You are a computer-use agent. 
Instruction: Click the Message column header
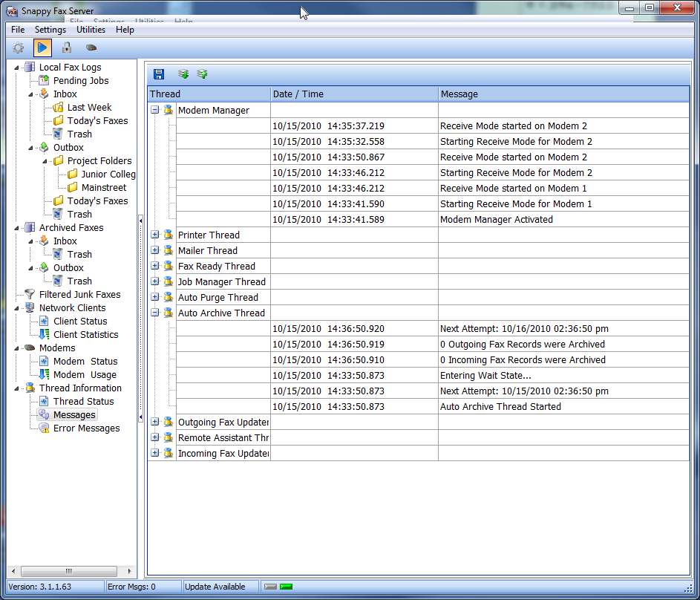(x=564, y=94)
